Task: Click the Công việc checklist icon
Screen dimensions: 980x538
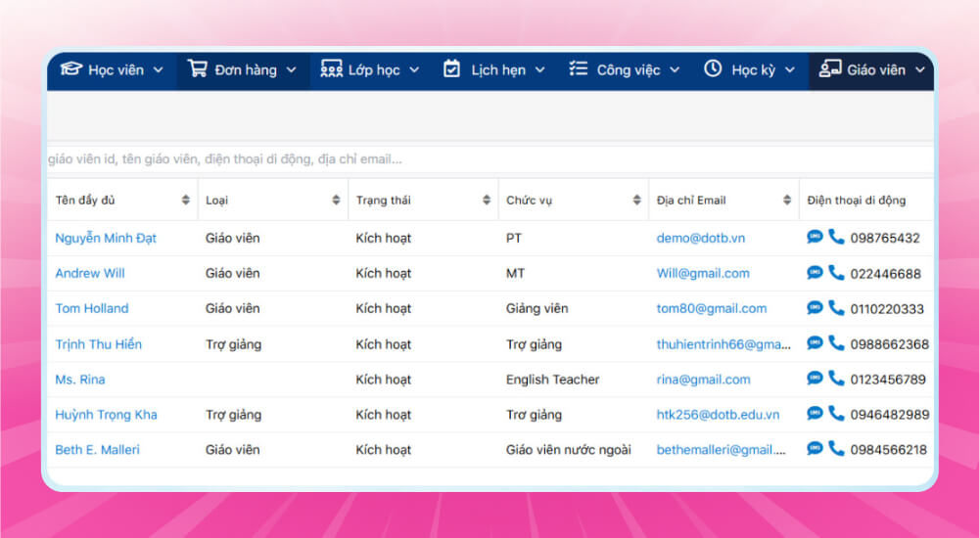Action: [x=579, y=68]
